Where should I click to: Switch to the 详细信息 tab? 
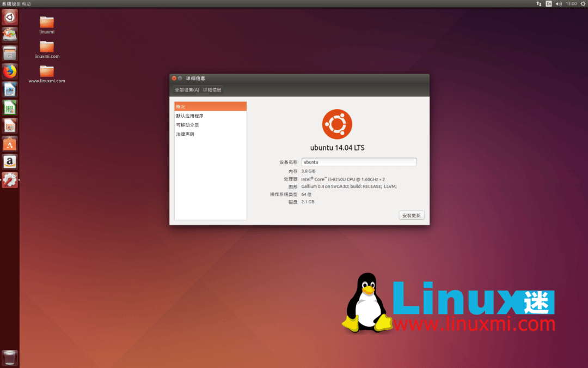pos(212,89)
